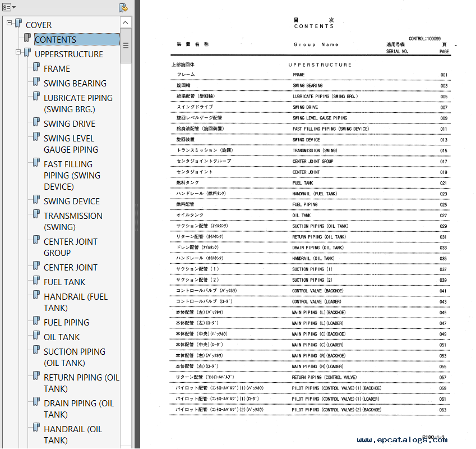
Task: Open the bookmarks options dropdown menu
Action: [x=9, y=7]
